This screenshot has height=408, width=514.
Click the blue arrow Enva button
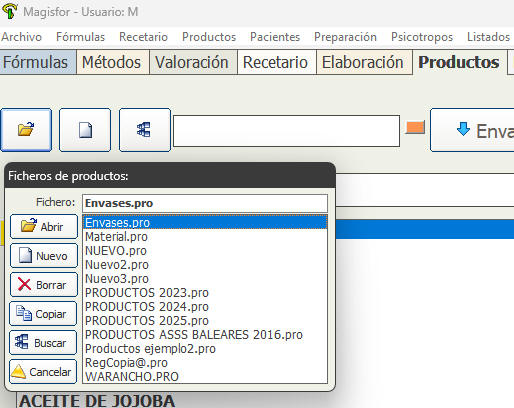[472, 130]
